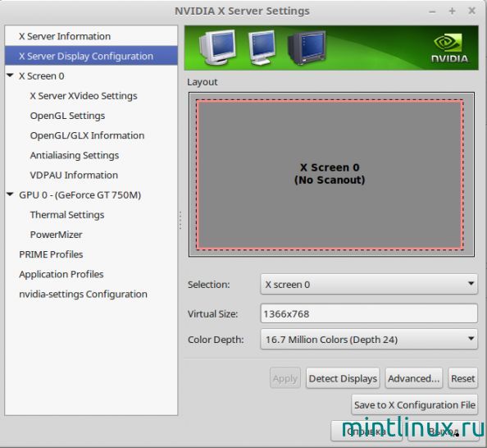Screen dimensions: 487x448
Task: Click Detect Displays button
Action: click(343, 378)
